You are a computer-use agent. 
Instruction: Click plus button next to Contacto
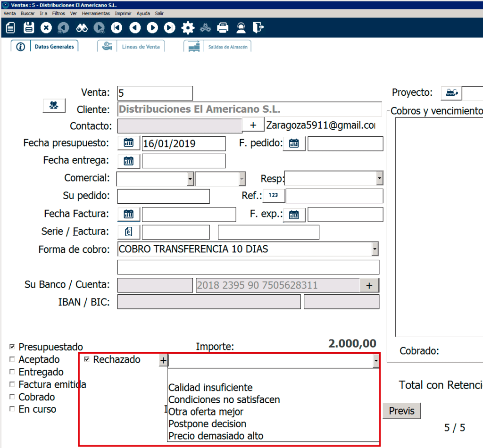[253, 125]
